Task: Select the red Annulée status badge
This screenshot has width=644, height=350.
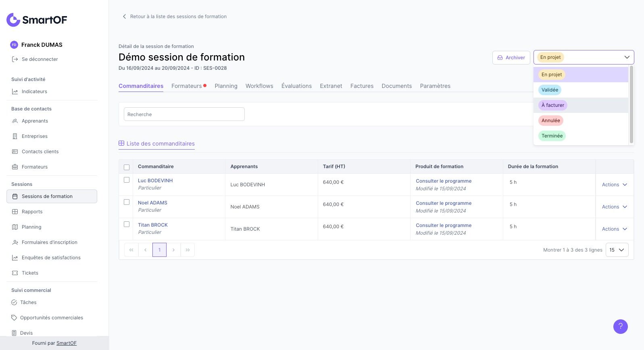Action: tap(550, 121)
